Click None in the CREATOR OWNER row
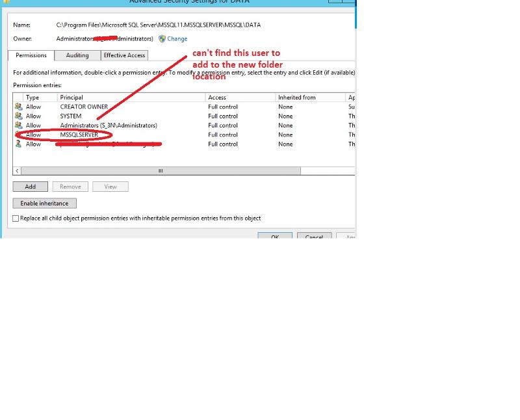Screen dimensions: 520x420 pos(285,107)
